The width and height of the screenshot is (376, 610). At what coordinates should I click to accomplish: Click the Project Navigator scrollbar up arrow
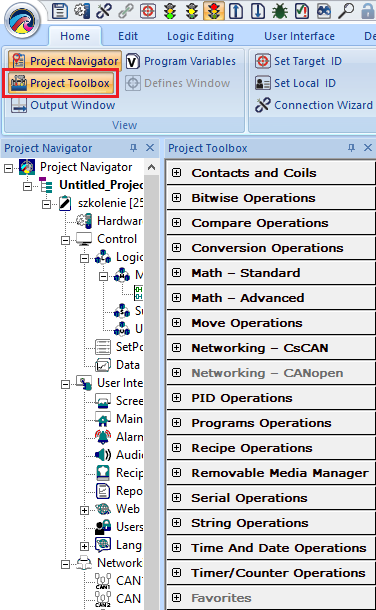click(152, 168)
